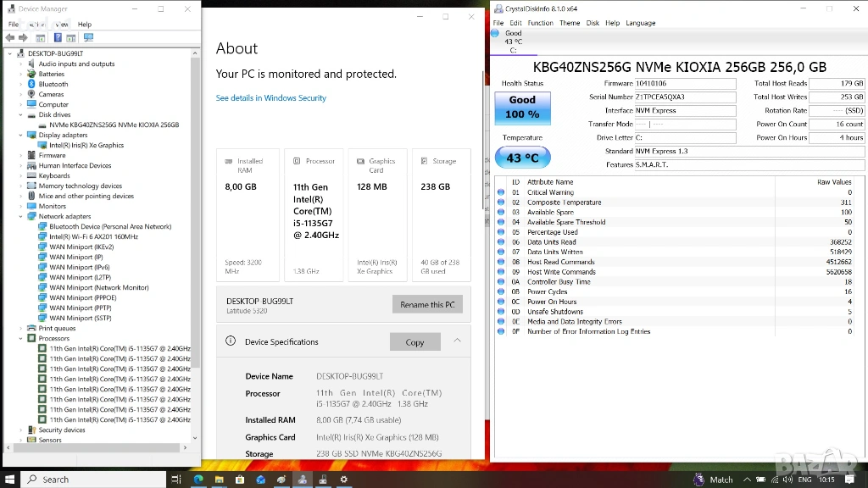Click the Start button on the taskbar
Screen dimensions: 868x488
pos(9,480)
